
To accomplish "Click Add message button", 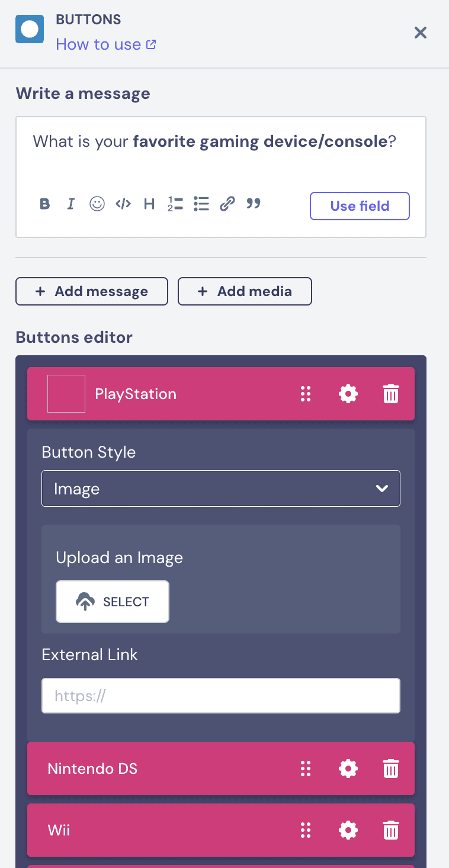I will point(92,291).
